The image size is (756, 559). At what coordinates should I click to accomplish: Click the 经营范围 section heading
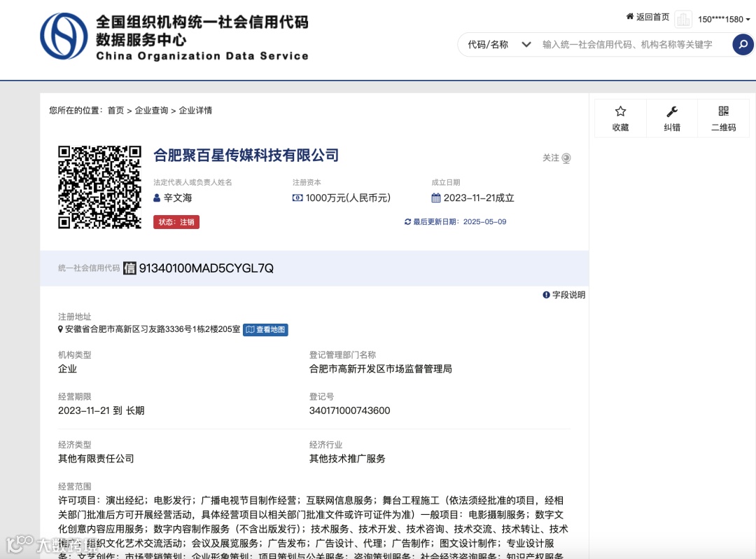click(75, 486)
